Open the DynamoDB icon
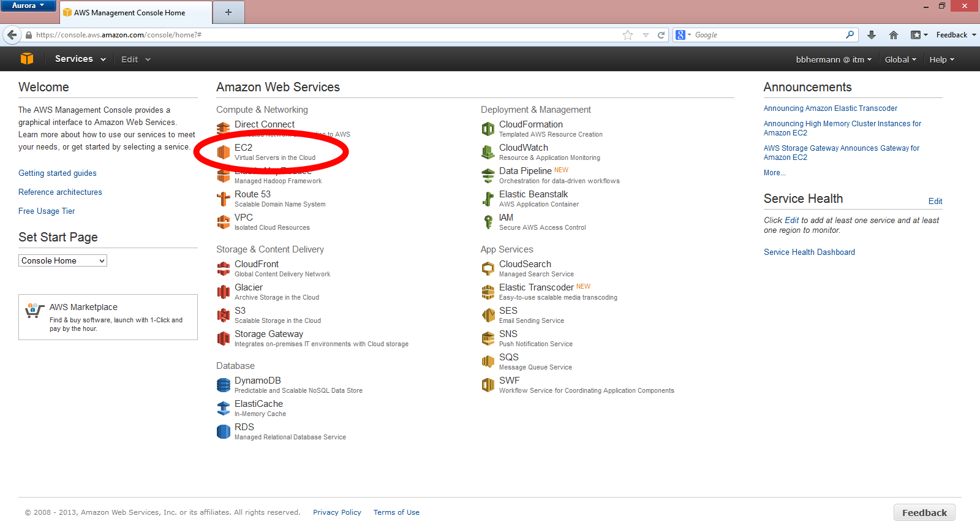 (224, 385)
